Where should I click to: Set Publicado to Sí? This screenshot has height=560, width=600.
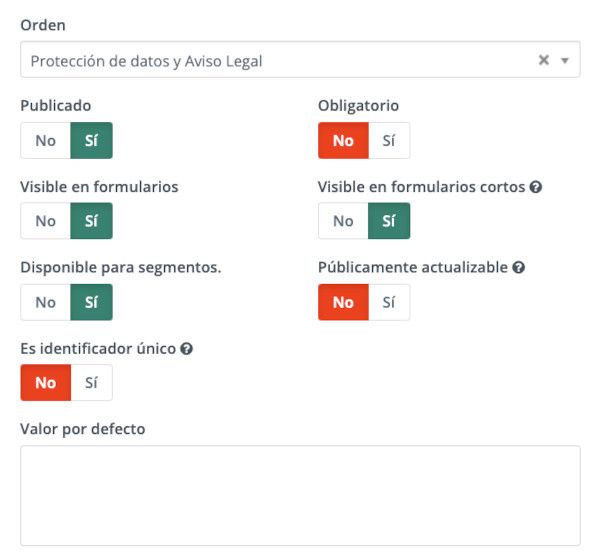click(91, 140)
